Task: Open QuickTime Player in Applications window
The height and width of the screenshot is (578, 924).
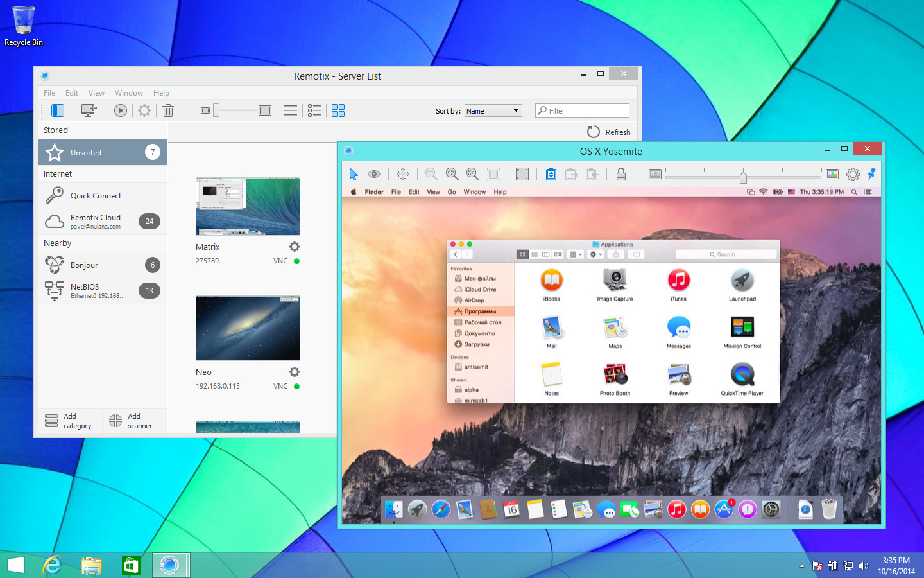Action: [x=742, y=379]
